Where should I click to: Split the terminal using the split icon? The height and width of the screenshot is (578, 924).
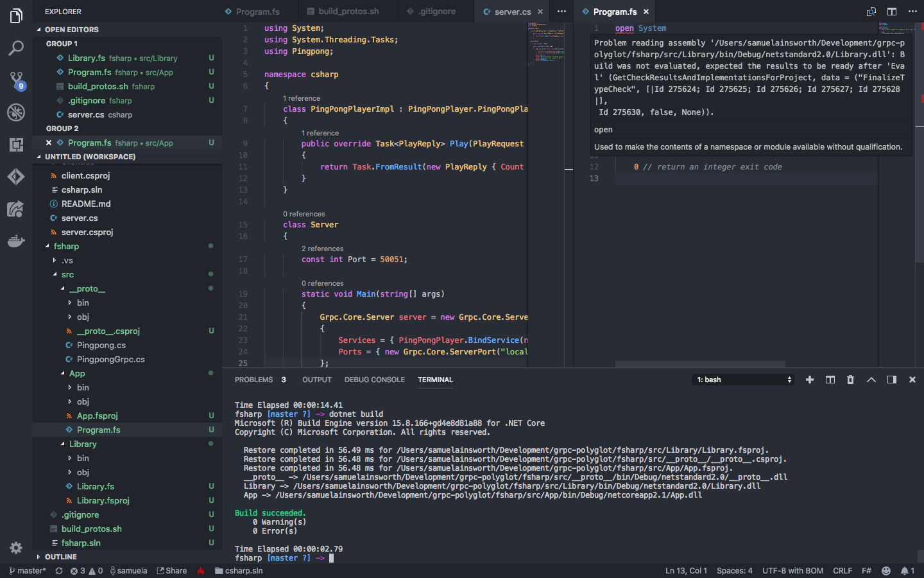[x=830, y=379]
